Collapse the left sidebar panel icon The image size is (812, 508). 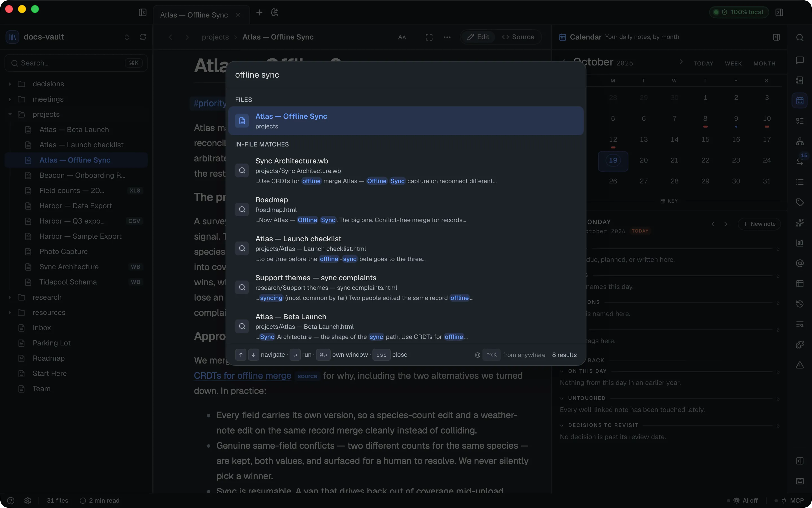pos(143,12)
